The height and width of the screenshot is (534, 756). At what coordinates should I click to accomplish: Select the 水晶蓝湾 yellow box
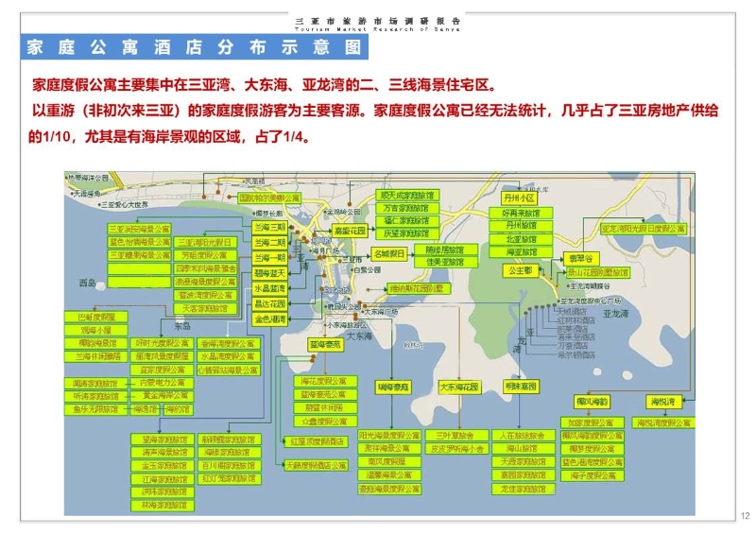(268, 288)
